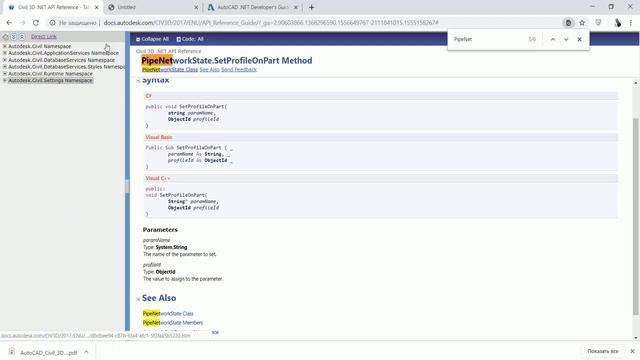Close the Civil 3D .NET API Reference tab

(97, 7)
